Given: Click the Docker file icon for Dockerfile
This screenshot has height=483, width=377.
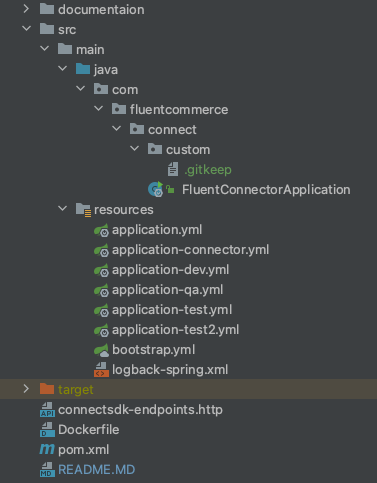Looking at the screenshot, I should [x=47, y=429].
